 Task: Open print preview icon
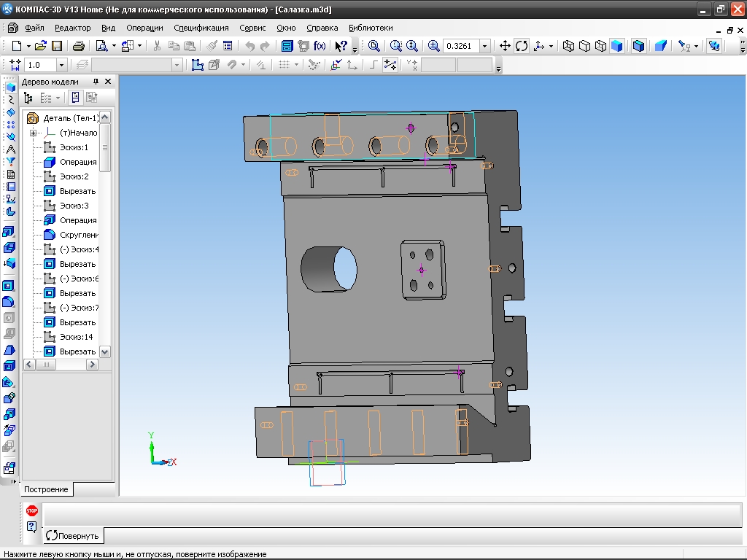(x=101, y=46)
